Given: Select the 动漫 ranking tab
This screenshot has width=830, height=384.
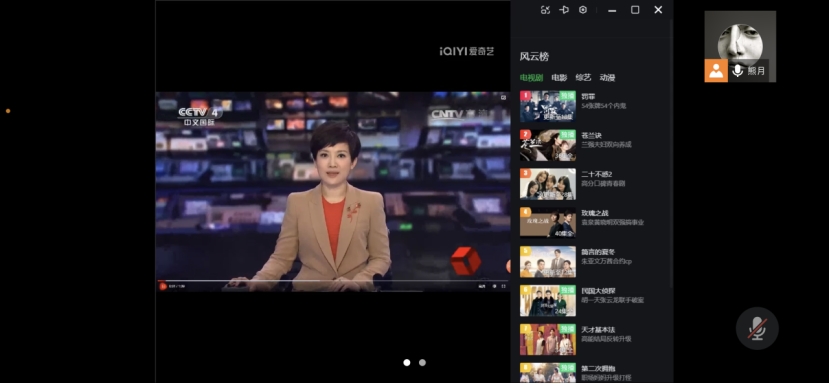Looking at the screenshot, I should 607,77.
